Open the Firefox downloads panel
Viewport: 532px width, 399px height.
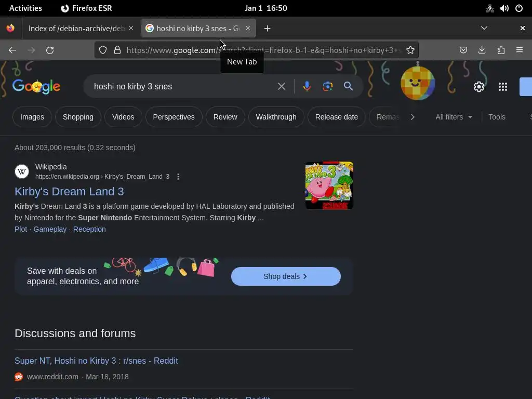[482, 50]
